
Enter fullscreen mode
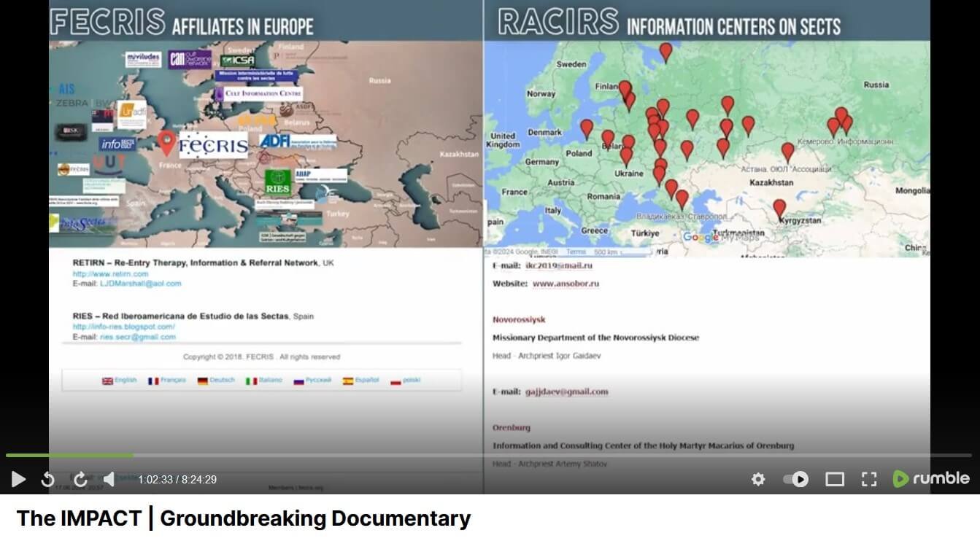click(868, 479)
